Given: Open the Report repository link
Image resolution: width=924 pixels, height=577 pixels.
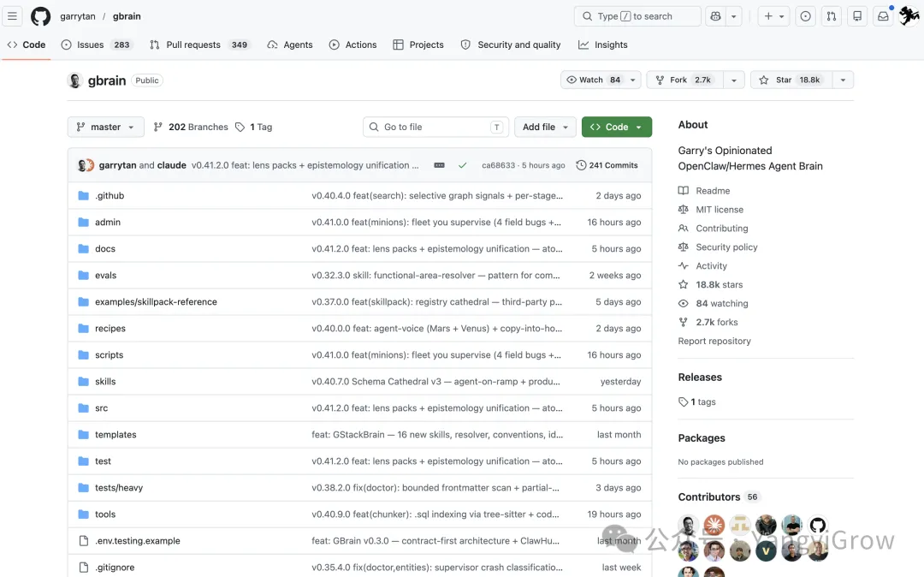Looking at the screenshot, I should point(714,341).
